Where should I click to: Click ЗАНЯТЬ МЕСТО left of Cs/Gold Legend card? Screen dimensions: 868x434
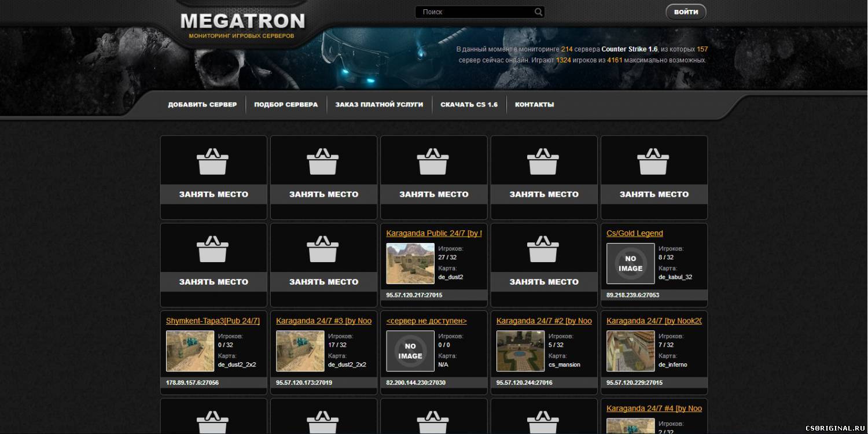pyautogui.click(x=544, y=282)
